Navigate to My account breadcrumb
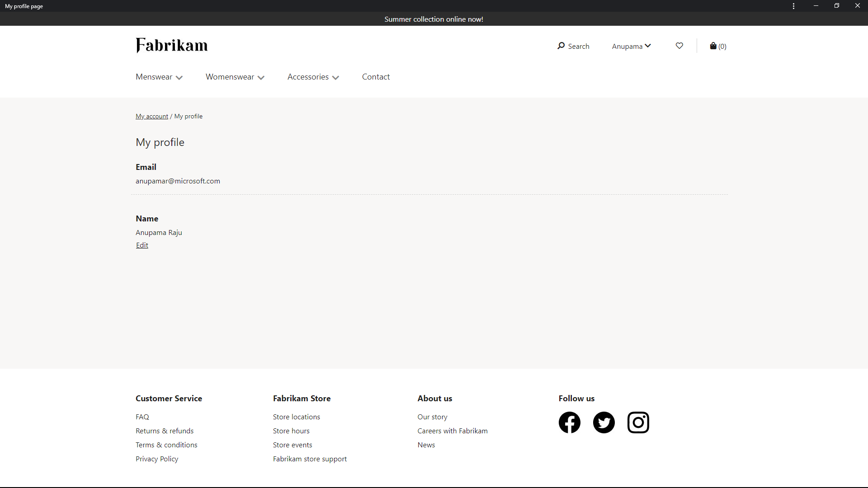The height and width of the screenshot is (488, 868). click(152, 116)
